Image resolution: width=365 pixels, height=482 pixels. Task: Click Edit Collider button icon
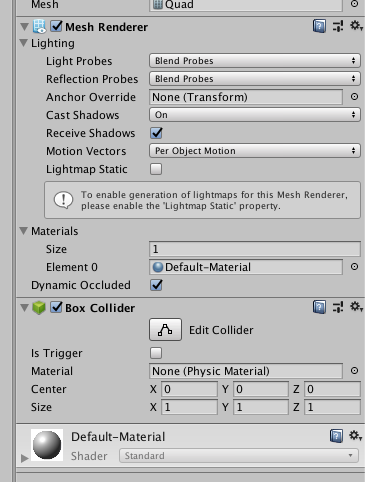click(165, 329)
